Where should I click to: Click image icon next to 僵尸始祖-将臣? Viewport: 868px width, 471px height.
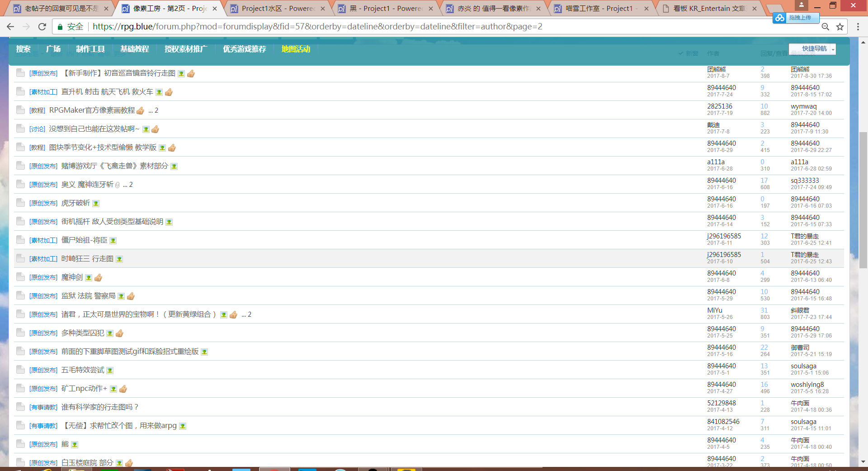coord(113,241)
